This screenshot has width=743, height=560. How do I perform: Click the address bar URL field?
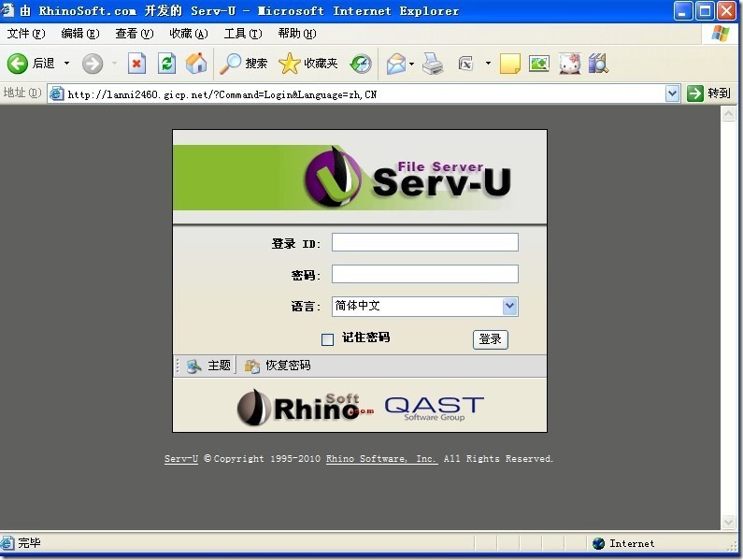point(363,93)
